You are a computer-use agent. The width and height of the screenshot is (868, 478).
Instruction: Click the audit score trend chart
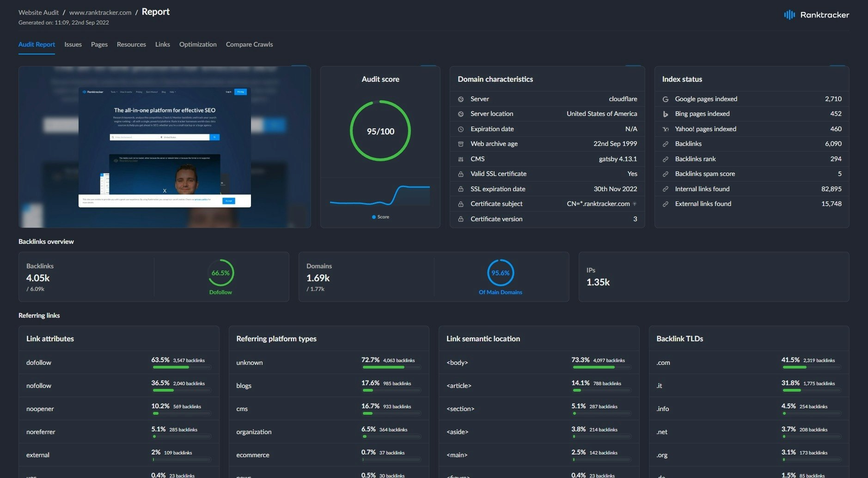380,195
